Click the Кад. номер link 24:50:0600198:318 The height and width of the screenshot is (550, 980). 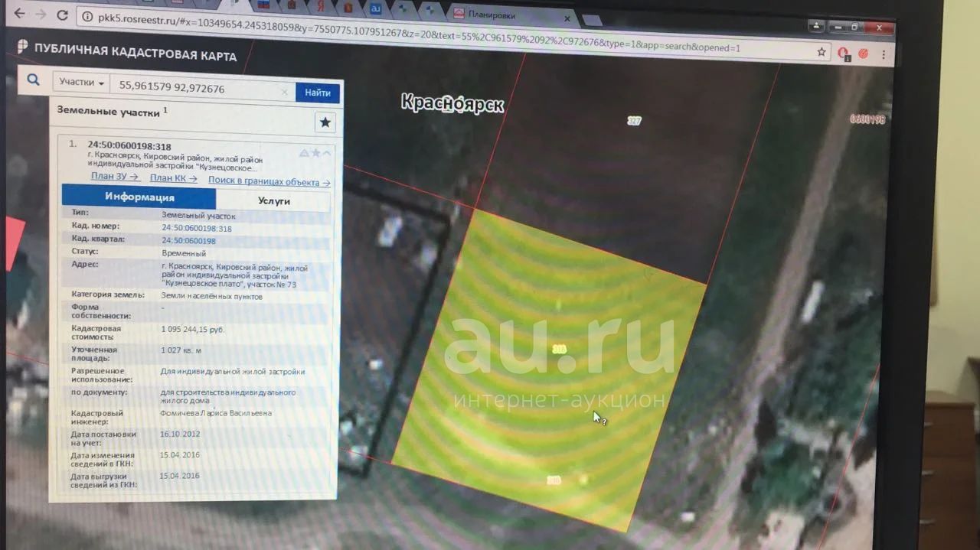196,228
